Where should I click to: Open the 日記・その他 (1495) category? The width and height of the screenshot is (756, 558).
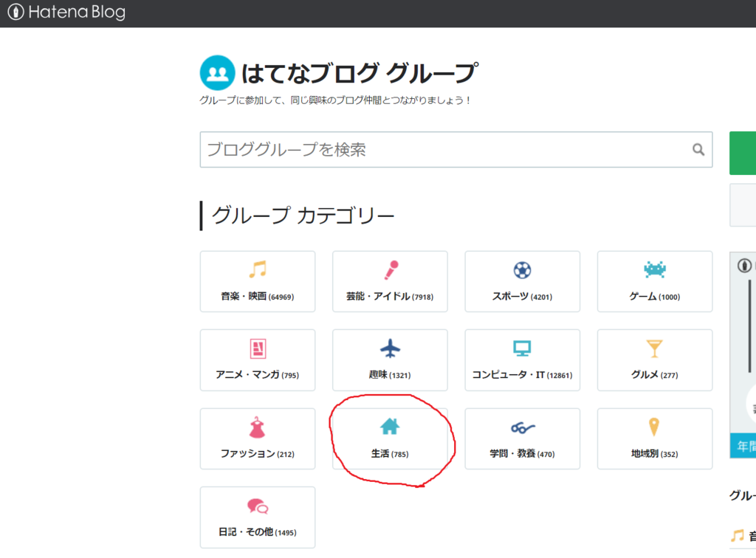pyautogui.click(x=258, y=517)
